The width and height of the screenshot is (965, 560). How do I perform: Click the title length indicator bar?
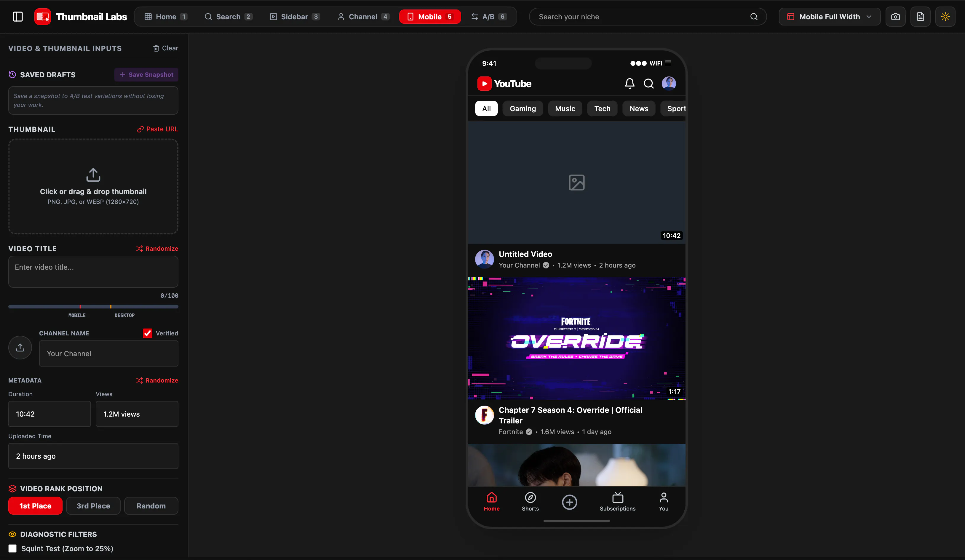93,307
